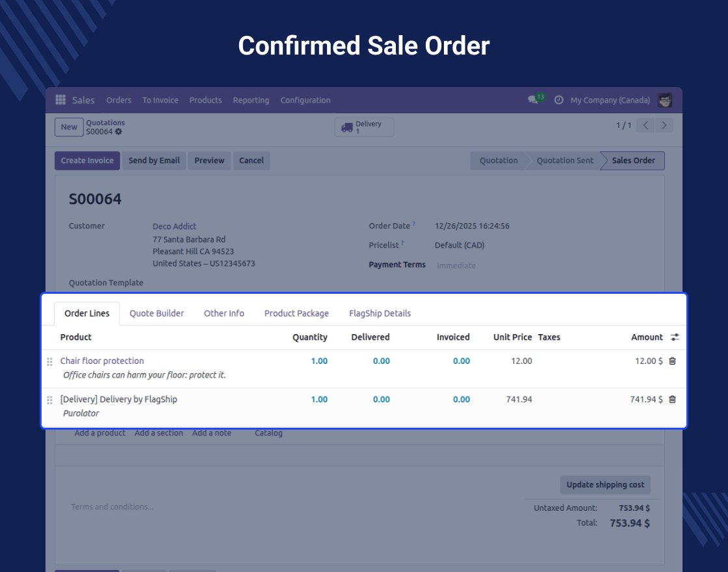This screenshot has width=728, height=572.
Task: Click the Order Date help question mark
Action: pyautogui.click(x=413, y=224)
